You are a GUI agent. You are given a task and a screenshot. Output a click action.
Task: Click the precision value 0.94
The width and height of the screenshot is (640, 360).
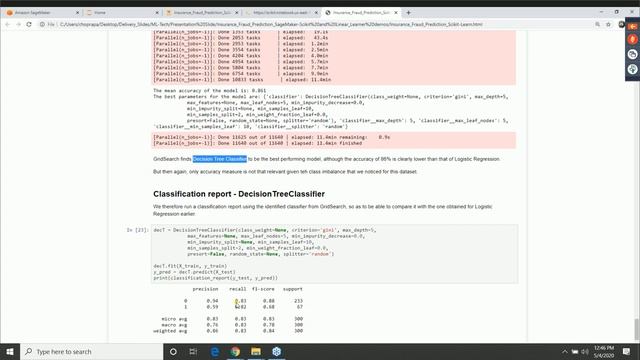[212, 301]
